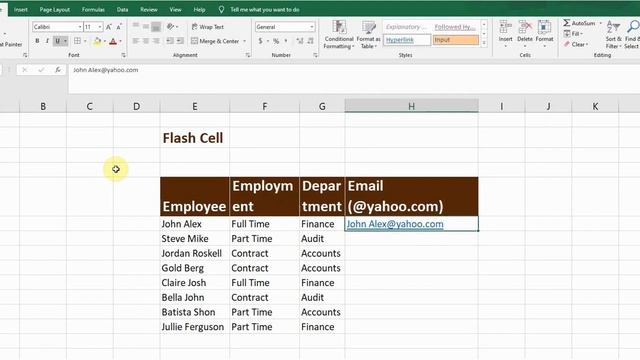Click the Decrease Font Size icon

pos(119,27)
